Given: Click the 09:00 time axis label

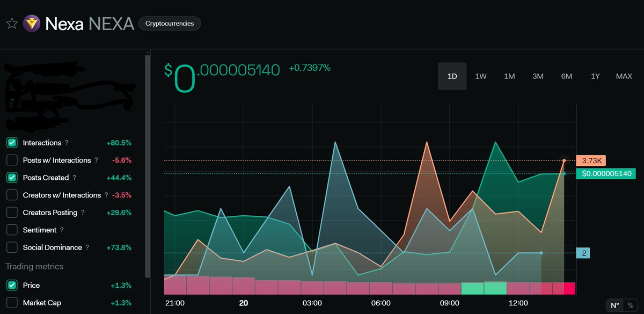Looking at the screenshot, I should click(x=449, y=303).
